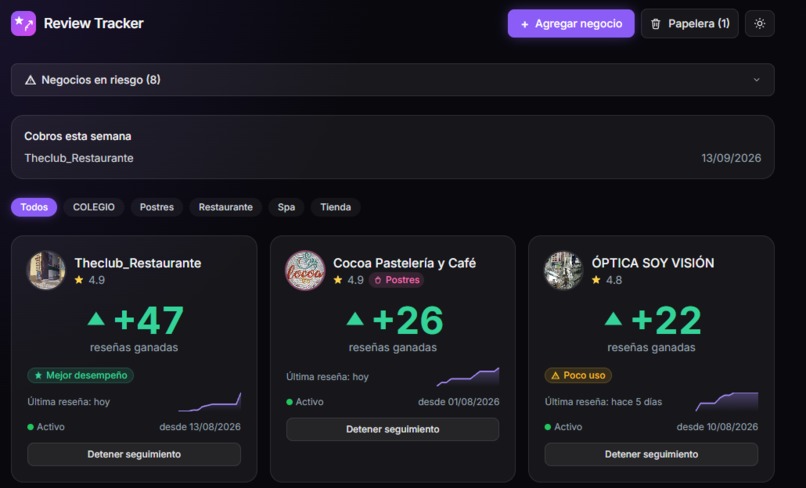806x488 pixels.
Task: Open the Papelera (1) trash button
Action: (690, 24)
